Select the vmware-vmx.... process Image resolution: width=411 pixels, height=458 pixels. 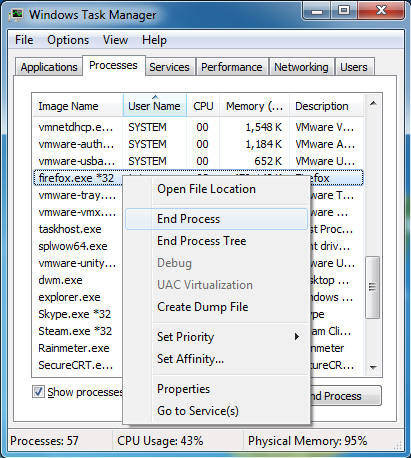tap(77, 212)
